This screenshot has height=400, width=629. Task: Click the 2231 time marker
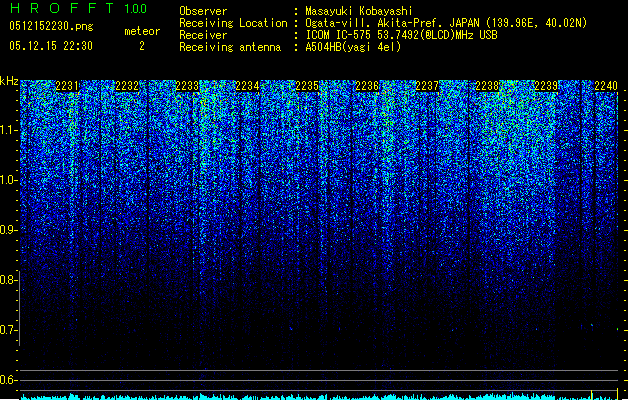[67, 86]
